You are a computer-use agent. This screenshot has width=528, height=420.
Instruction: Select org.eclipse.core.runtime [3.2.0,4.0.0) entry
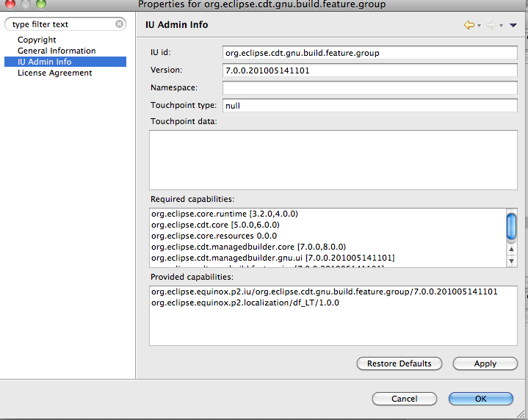[225, 214]
